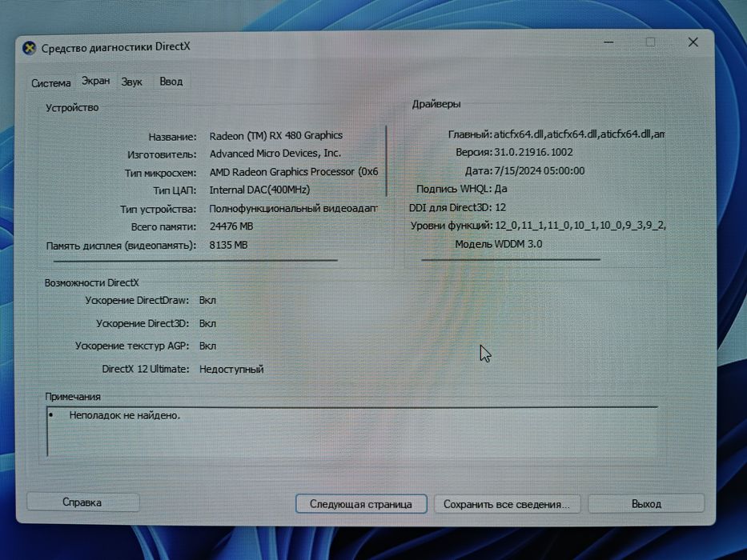Click driver date 7/15/2024 05:00:00

(x=540, y=170)
